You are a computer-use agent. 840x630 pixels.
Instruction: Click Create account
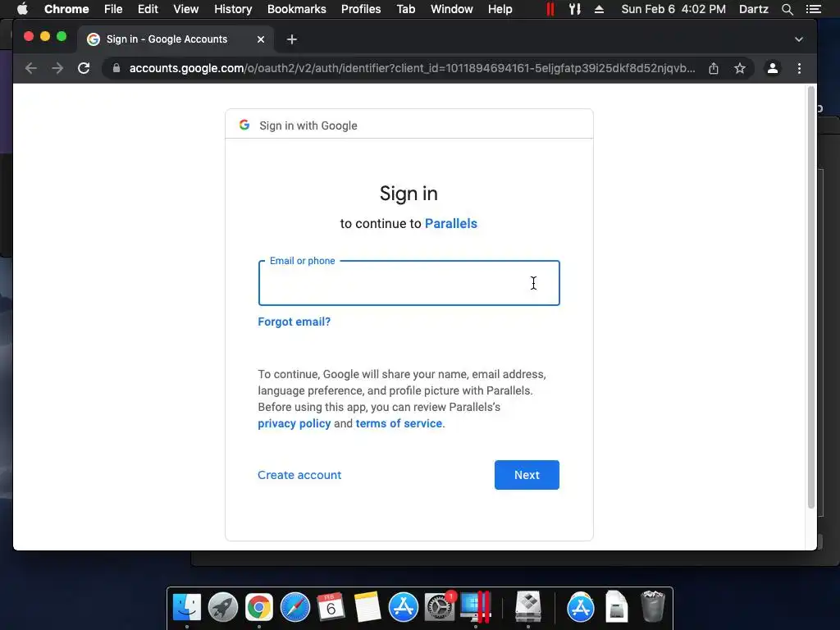pyautogui.click(x=299, y=475)
